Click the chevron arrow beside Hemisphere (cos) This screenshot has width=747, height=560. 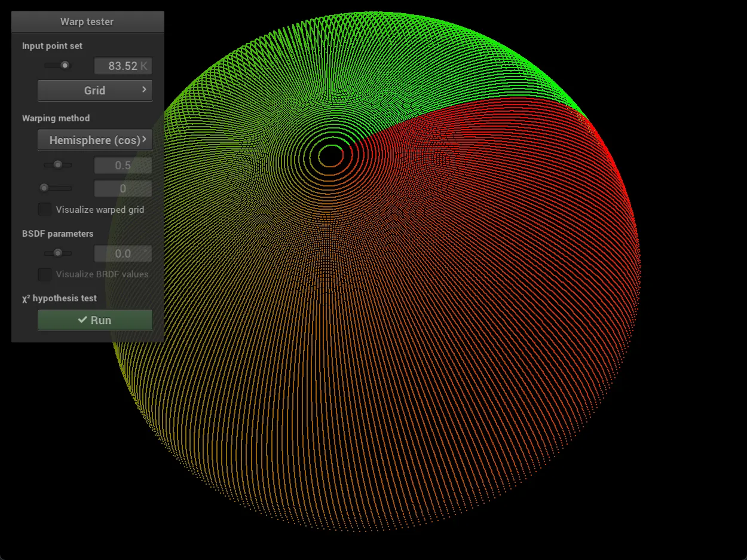tap(144, 140)
